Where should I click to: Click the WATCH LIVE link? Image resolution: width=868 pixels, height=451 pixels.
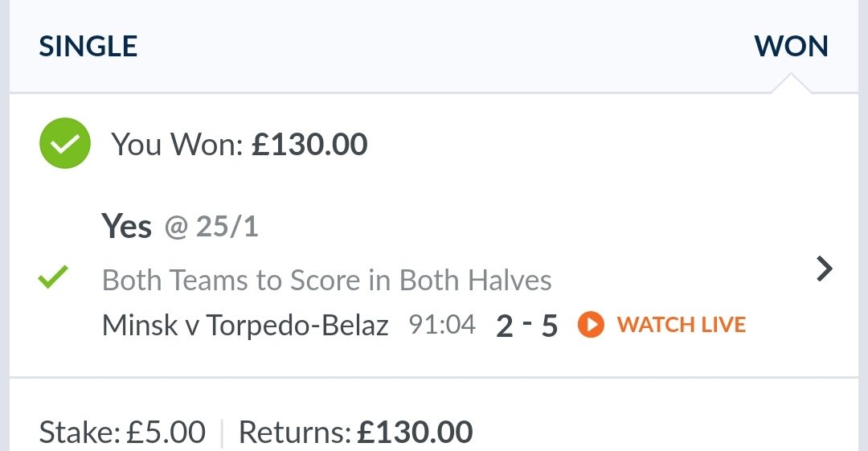click(682, 325)
